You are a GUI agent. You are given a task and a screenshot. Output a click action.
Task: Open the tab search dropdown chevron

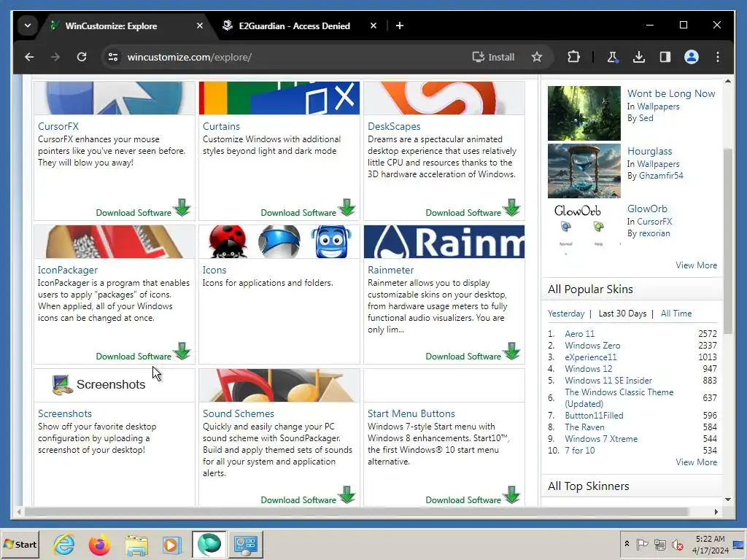[x=28, y=26]
